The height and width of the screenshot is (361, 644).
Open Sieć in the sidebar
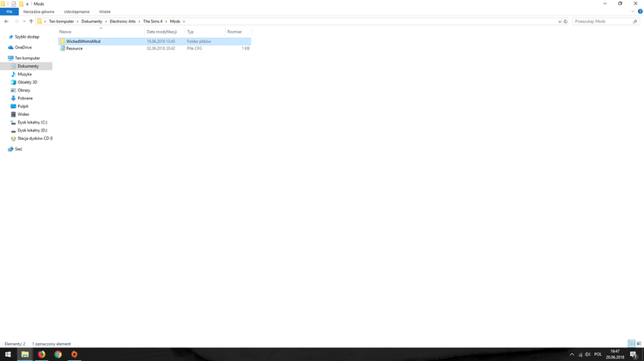point(19,149)
